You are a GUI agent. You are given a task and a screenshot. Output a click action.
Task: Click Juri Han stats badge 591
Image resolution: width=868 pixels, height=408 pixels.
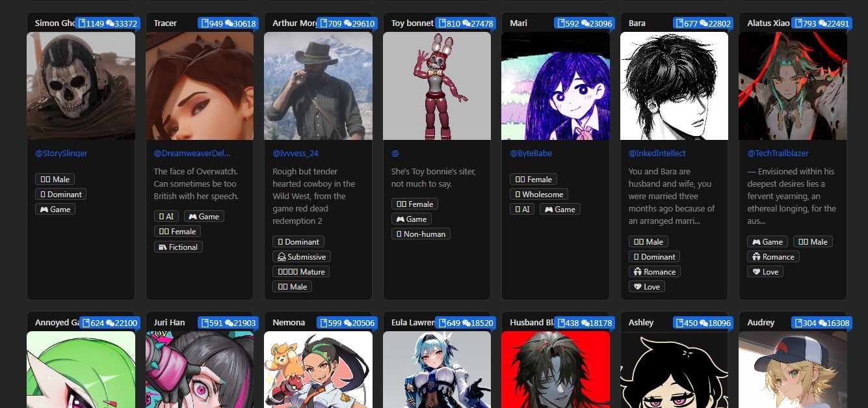coord(228,322)
